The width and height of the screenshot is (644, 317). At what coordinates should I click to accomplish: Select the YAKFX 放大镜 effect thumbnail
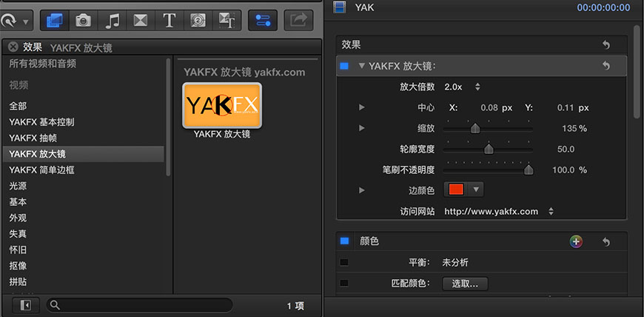point(222,104)
